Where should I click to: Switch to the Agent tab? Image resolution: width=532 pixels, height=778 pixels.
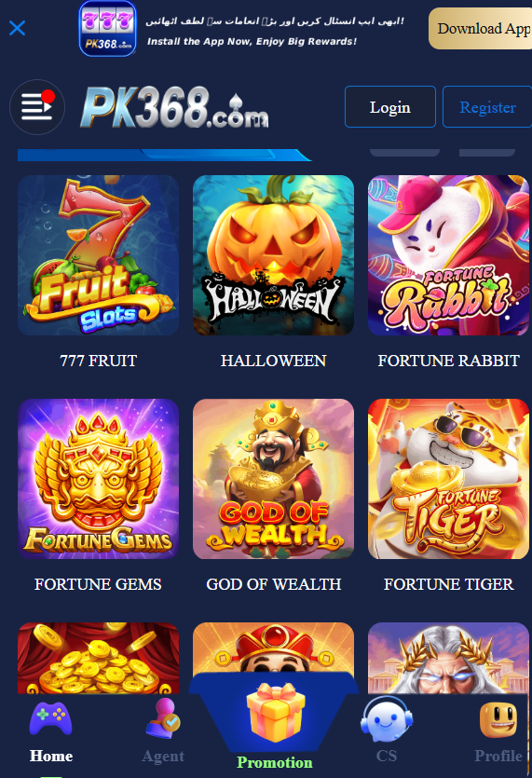click(163, 731)
